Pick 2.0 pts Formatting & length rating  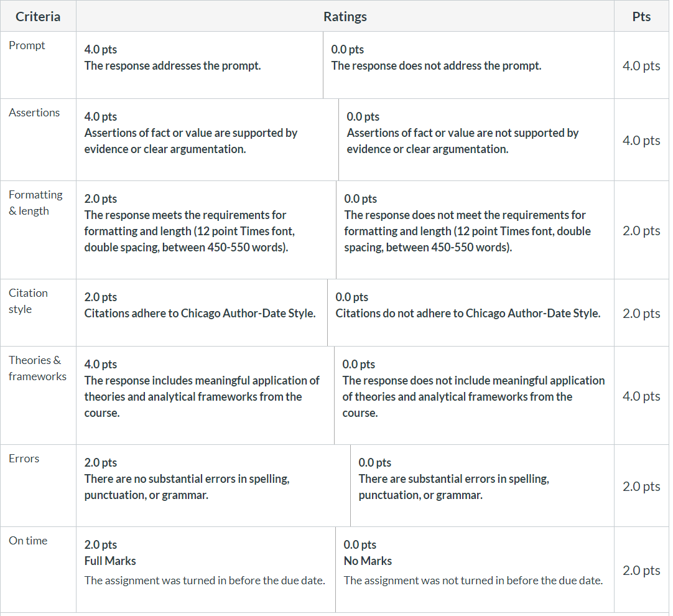(x=206, y=230)
